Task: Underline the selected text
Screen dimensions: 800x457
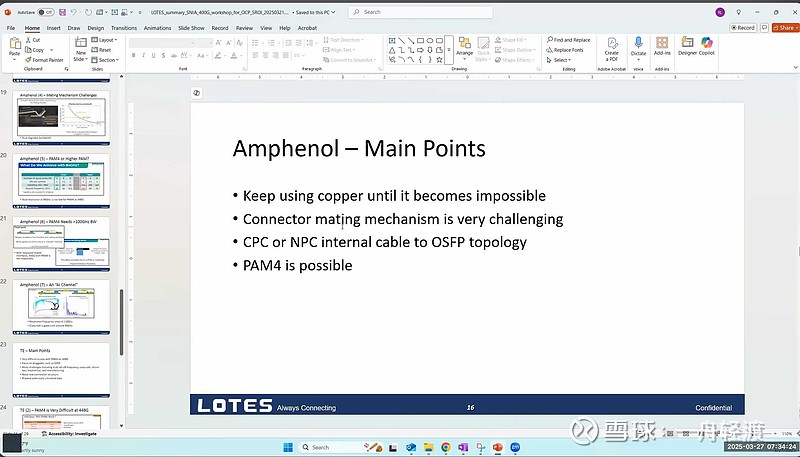Action: (x=154, y=55)
